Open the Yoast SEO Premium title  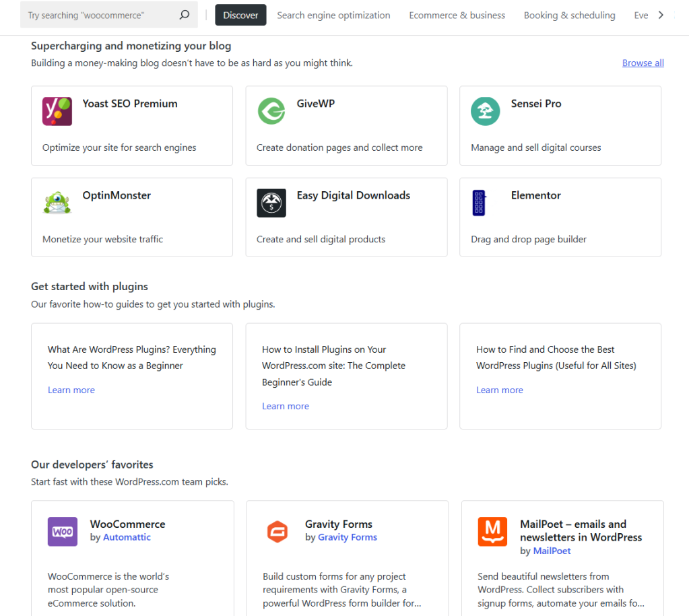(130, 104)
